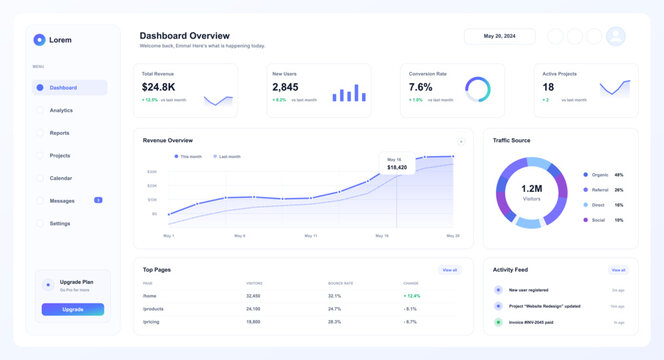Click the Dashboard menu icon in sidebar

pyautogui.click(x=40, y=88)
